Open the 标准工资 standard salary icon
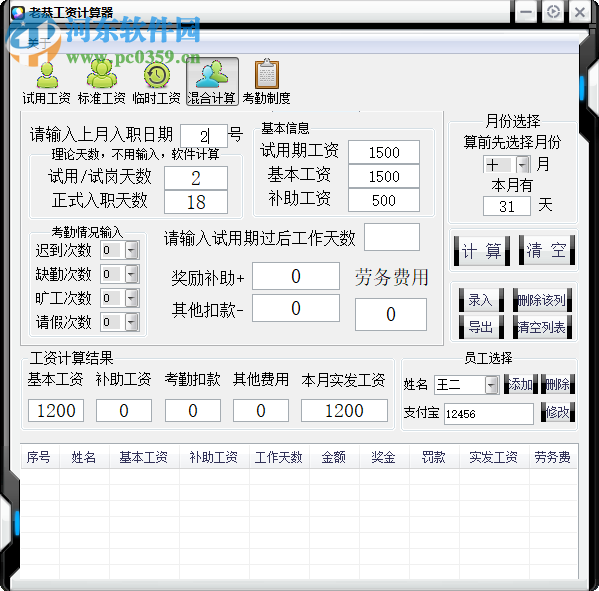Screen dimensions: 599x591 [x=102, y=82]
